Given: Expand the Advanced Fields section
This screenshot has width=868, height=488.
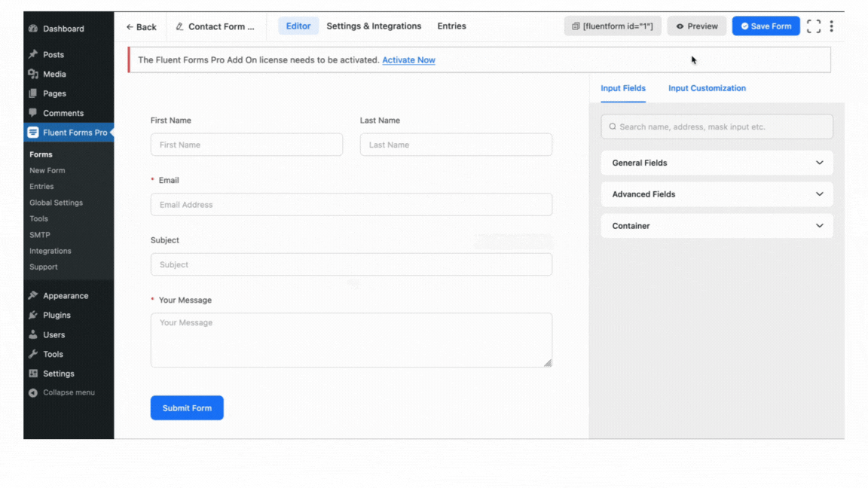Looking at the screenshot, I should (716, 194).
